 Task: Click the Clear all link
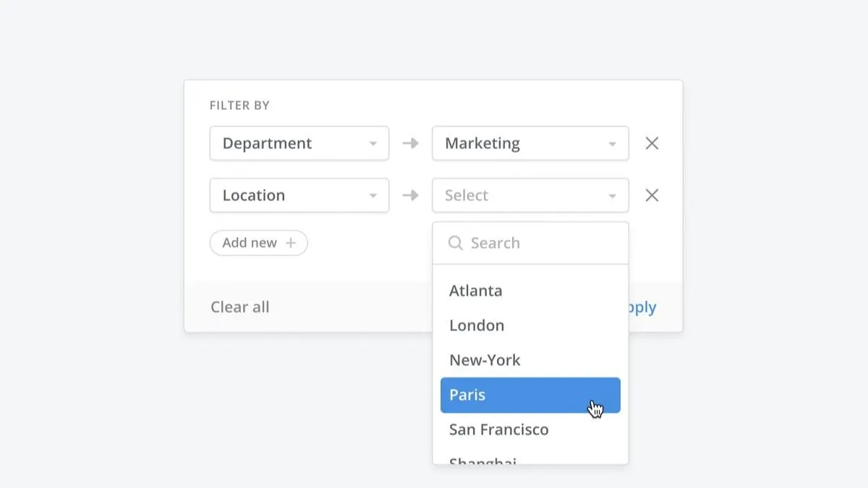click(x=239, y=307)
